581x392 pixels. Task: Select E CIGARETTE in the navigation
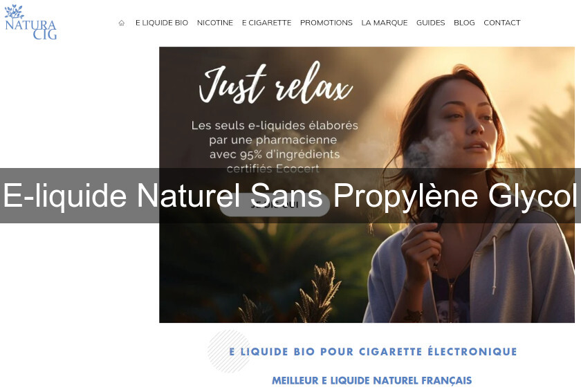[266, 23]
